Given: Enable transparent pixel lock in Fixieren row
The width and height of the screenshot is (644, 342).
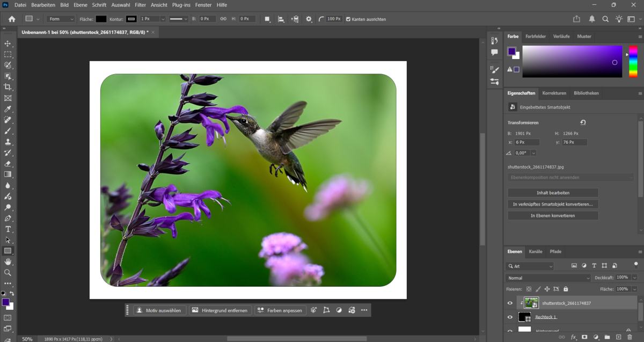Looking at the screenshot, I should 529,288.
